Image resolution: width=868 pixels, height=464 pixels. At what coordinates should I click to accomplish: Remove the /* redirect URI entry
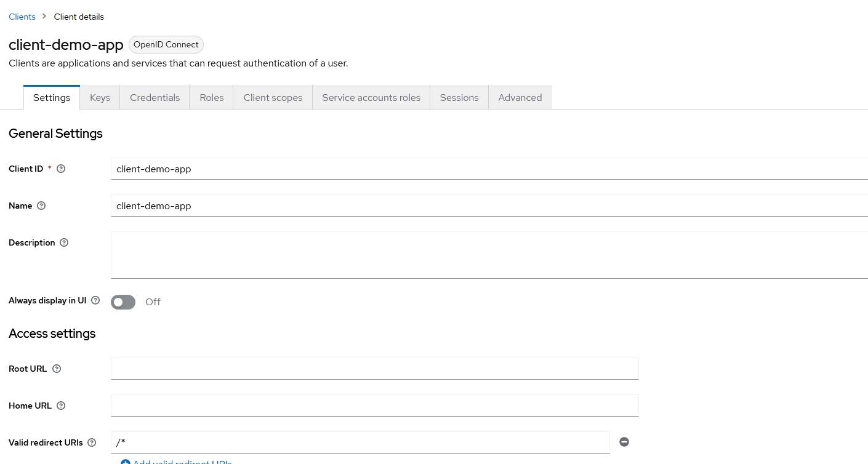[x=624, y=442]
